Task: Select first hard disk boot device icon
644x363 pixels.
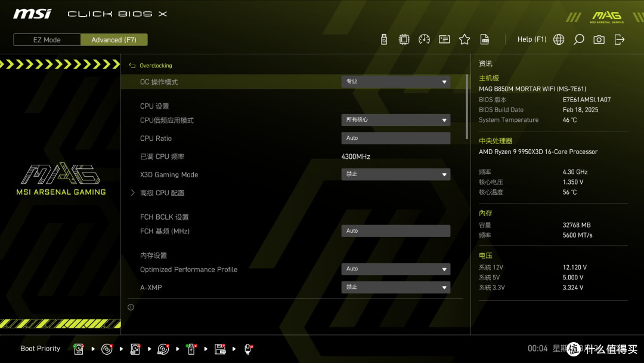Action: coord(79,349)
